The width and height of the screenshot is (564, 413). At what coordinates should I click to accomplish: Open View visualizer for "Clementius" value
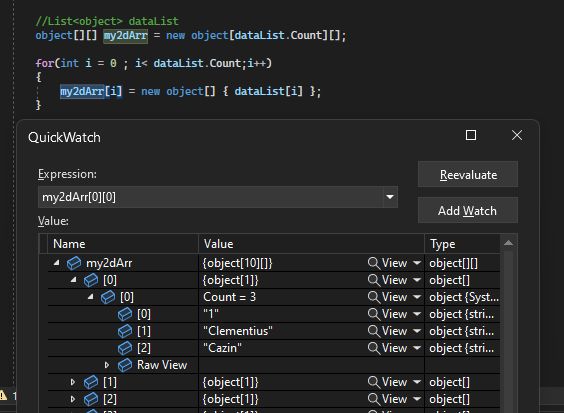388,331
